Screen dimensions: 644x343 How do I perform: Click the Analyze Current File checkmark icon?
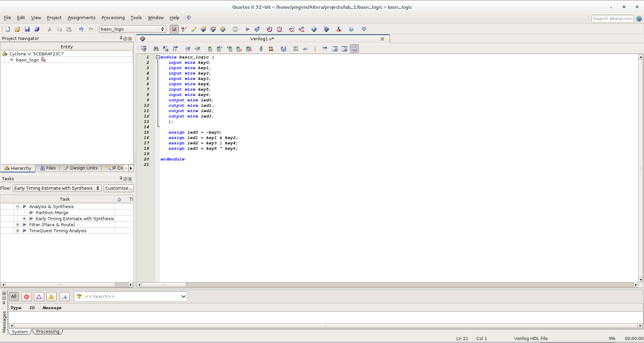click(283, 49)
